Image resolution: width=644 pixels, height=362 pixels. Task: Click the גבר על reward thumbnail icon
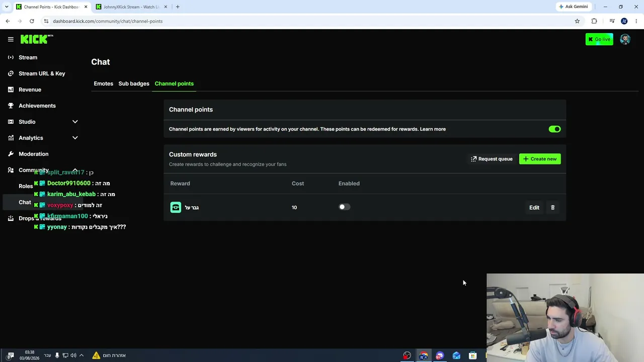click(x=176, y=207)
